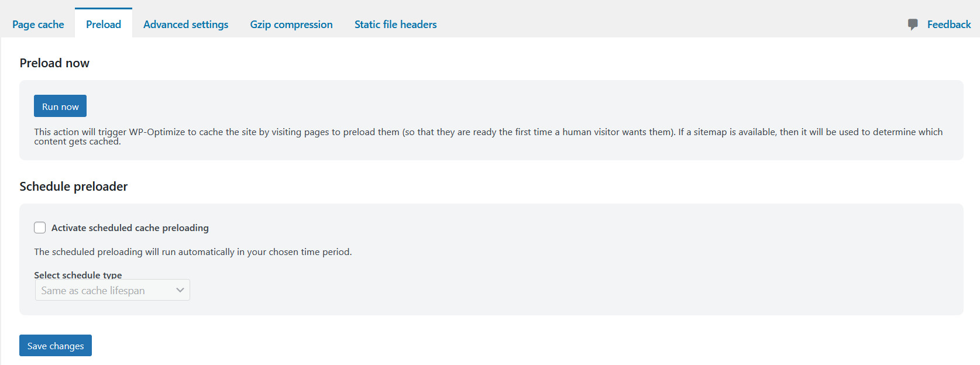Image resolution: width=980 pixels, height=365 pixels.
Task: Select the Preload tab
Action: coord(103,24)
